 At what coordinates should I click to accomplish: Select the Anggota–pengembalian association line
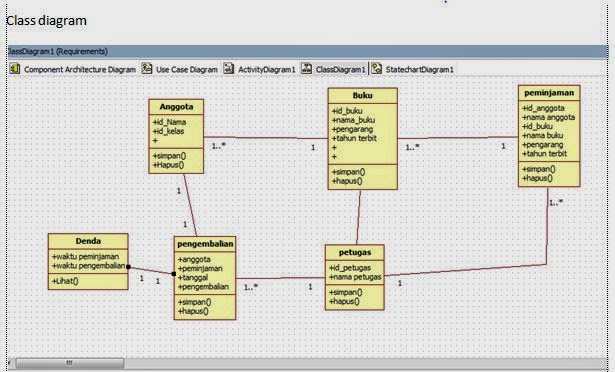[x=190, y=205]
